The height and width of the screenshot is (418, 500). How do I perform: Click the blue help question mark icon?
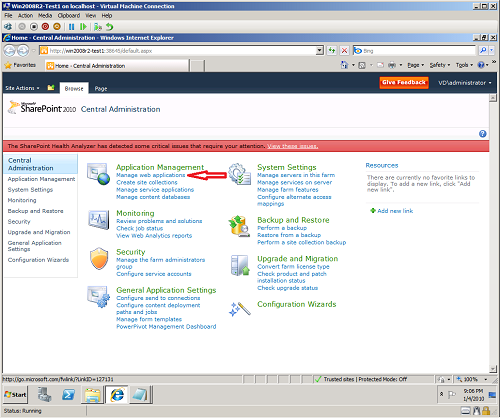point(482,134)
